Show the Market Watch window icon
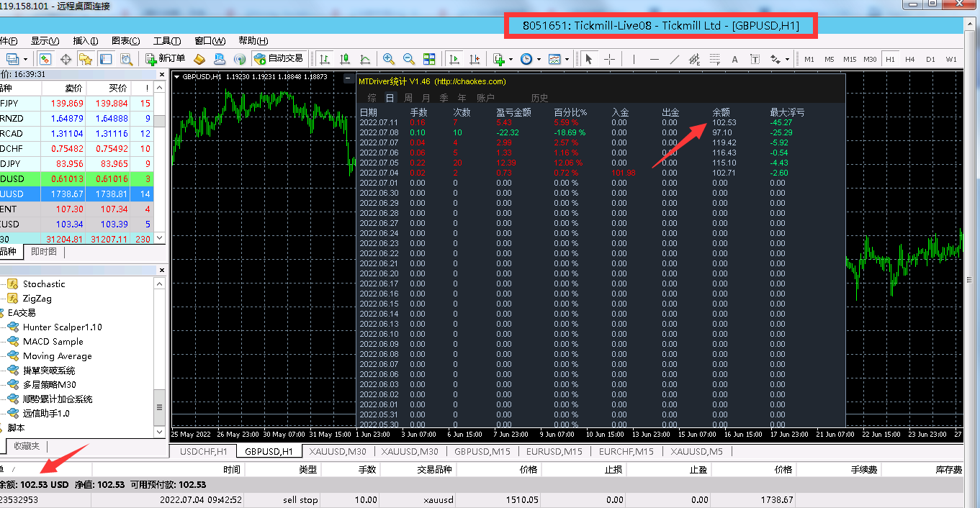980x508 pixels. click(45, 59)
